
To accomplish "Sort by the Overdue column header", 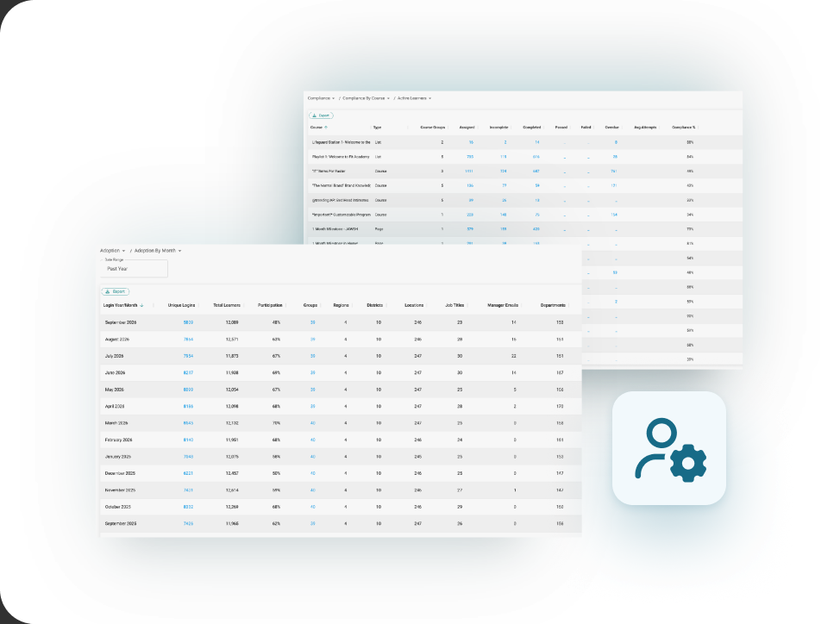I will 611,128.
